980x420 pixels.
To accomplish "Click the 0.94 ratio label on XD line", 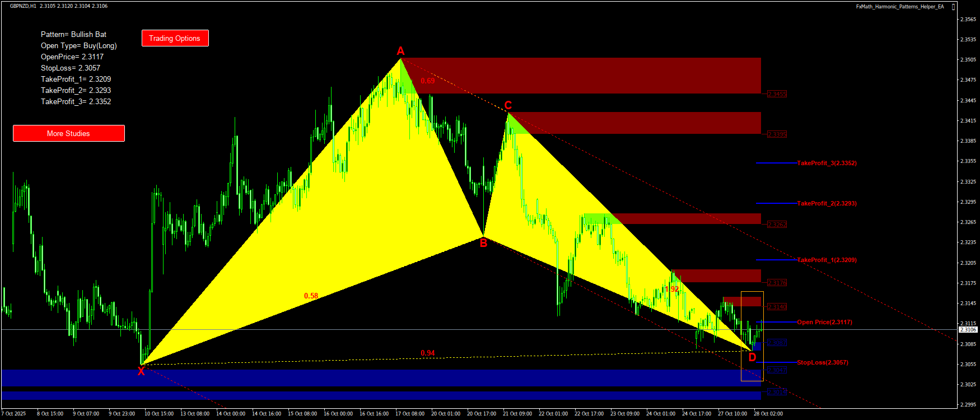I will pyautogui.click(x=427, y=353).
